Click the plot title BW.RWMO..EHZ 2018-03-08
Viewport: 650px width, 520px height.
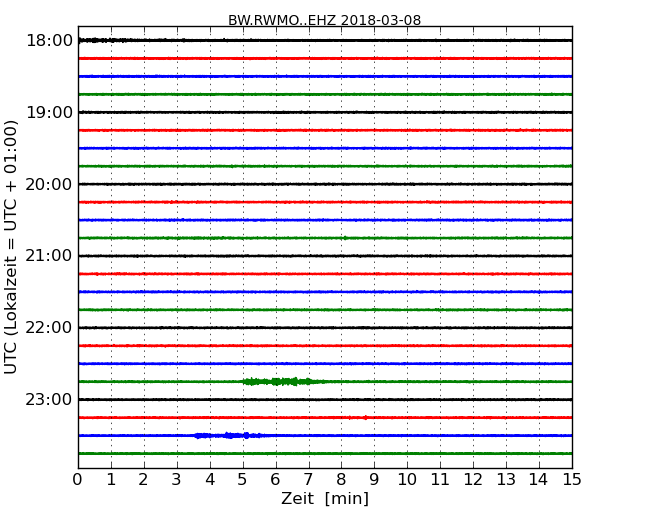click(324, 20)
